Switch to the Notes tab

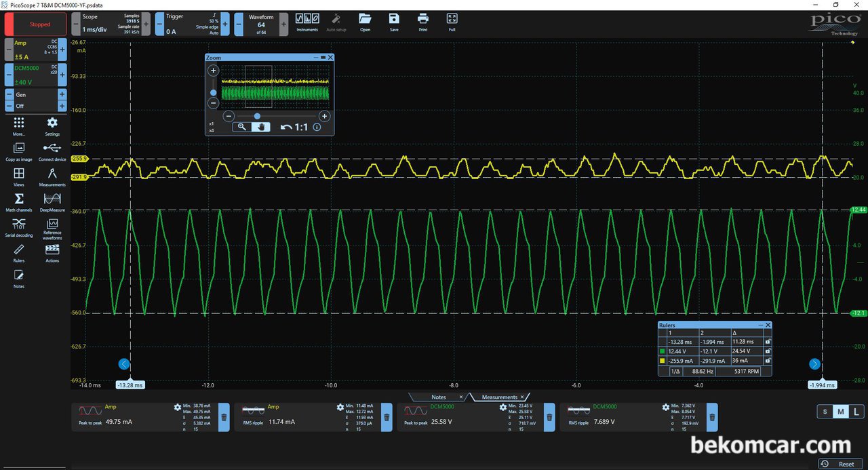click(439, 397)
